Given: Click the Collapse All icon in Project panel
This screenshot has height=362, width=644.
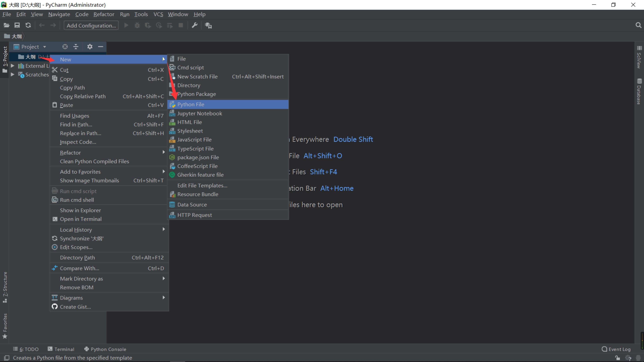Looking at the screenshot, I should tap(76, 47).
